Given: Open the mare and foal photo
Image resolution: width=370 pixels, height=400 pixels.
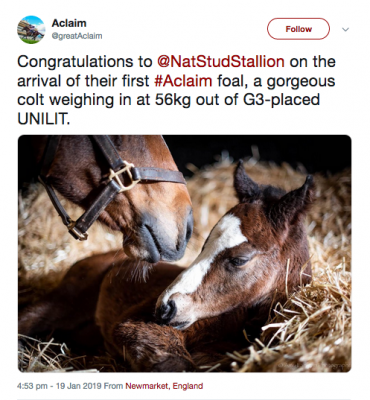Looking at the screenshot, I should click(x=184, y=253).
